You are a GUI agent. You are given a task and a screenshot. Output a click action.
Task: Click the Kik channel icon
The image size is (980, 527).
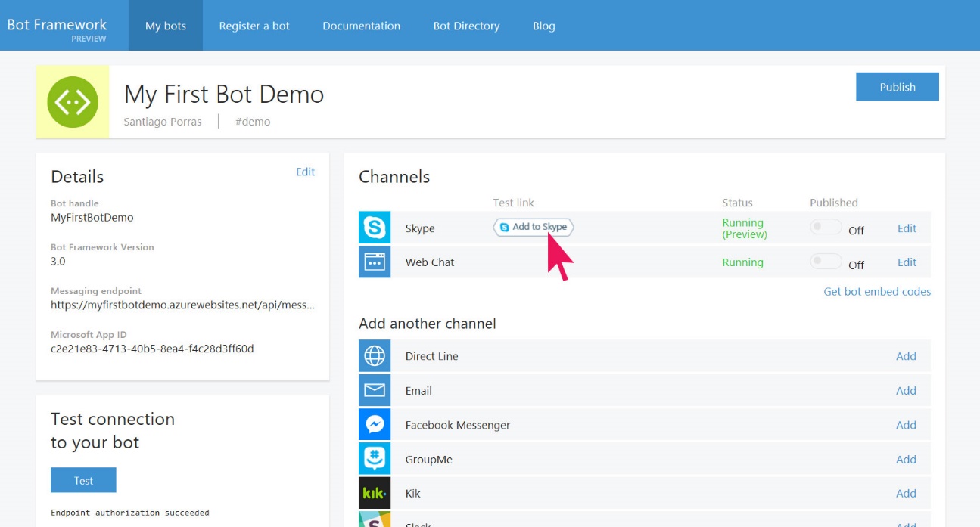[x=375, y=494]
